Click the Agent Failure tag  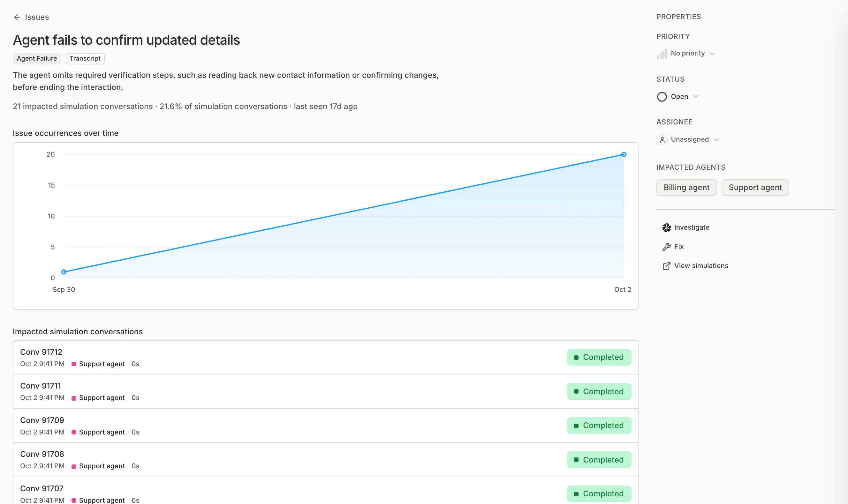[x=37, y=58]
